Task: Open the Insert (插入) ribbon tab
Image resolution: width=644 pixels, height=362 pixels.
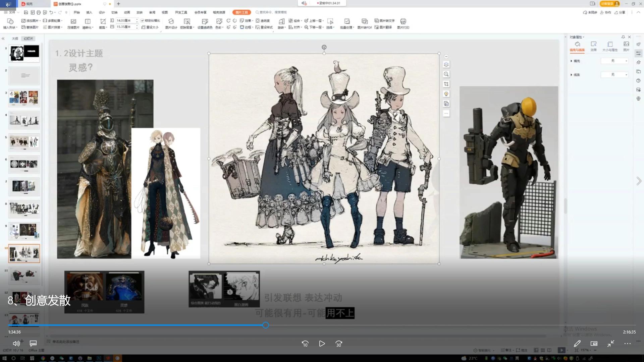Action: [89, 12]
